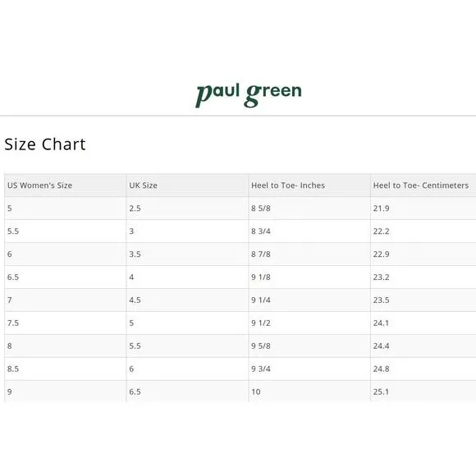Select the Heel to Toe- Centimeters header

coord(423,185)
